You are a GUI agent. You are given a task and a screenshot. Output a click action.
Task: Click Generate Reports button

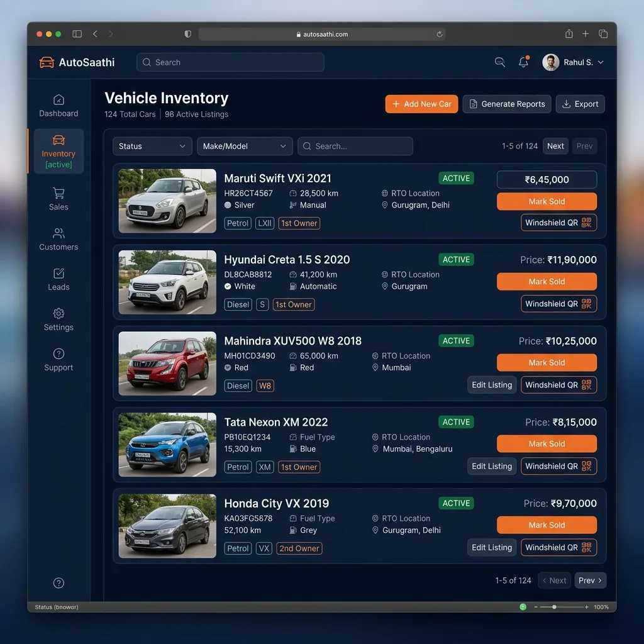pyautogui.click(x=507, y=104)
